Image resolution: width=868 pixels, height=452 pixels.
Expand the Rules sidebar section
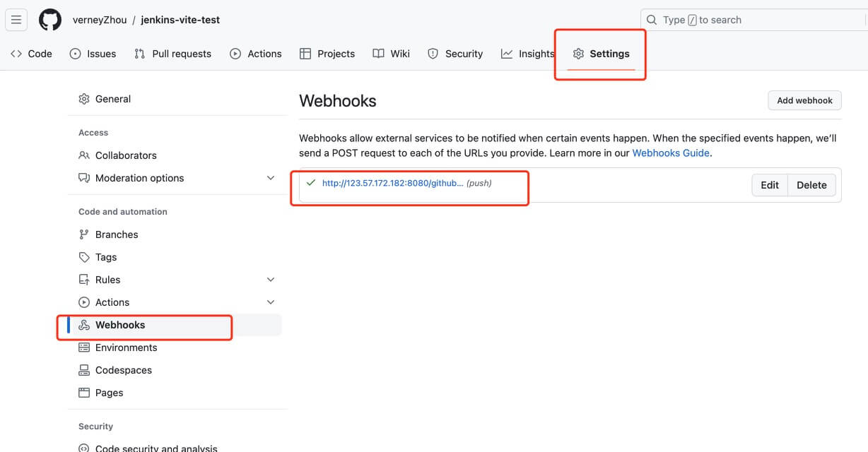coord(271,280)
